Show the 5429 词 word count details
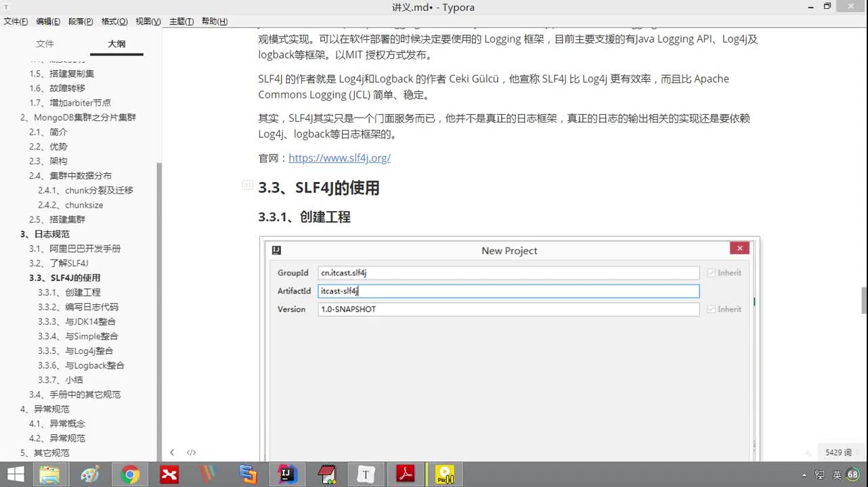 (838, 453)
